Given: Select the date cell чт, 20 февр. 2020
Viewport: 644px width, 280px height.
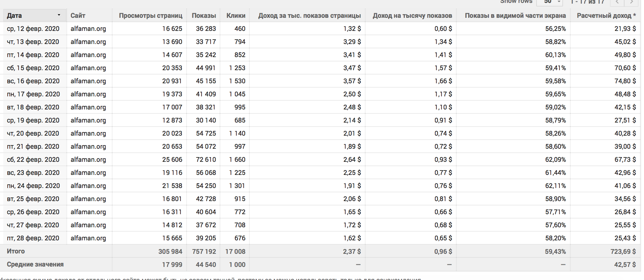Looking at the screenshot, I should coord(33,133).
